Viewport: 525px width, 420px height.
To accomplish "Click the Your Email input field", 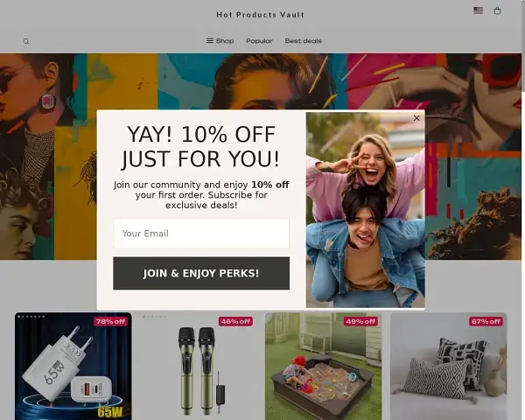I will (201, 234).
